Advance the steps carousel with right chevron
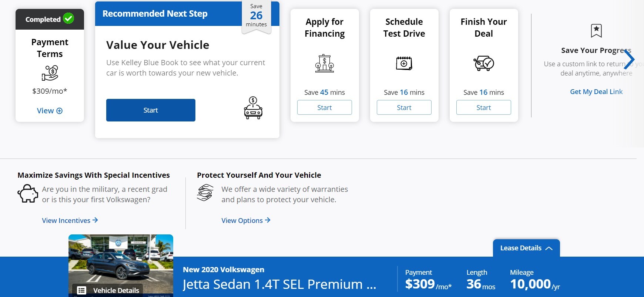644x297 pixels. click(629, 59)
